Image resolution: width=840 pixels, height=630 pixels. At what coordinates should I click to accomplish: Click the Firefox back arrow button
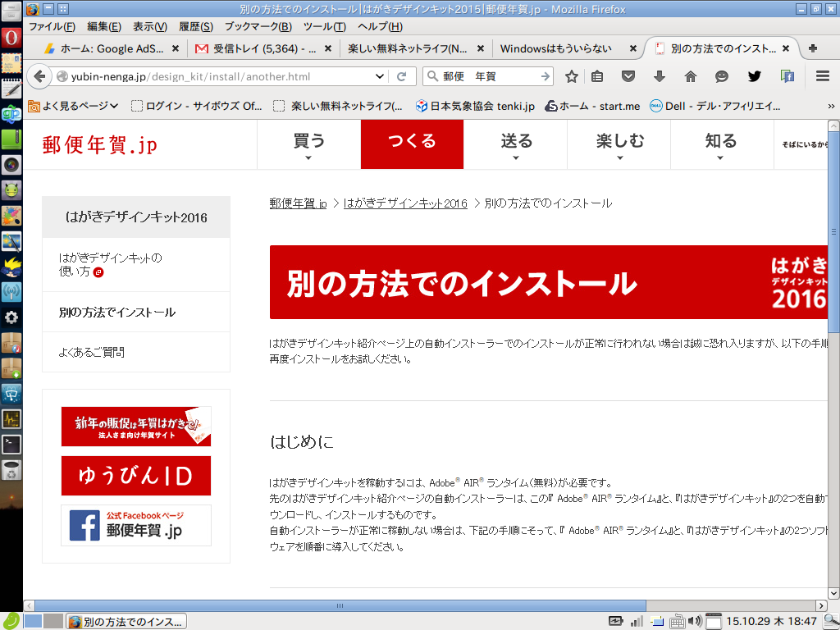[x=39, y=76]
